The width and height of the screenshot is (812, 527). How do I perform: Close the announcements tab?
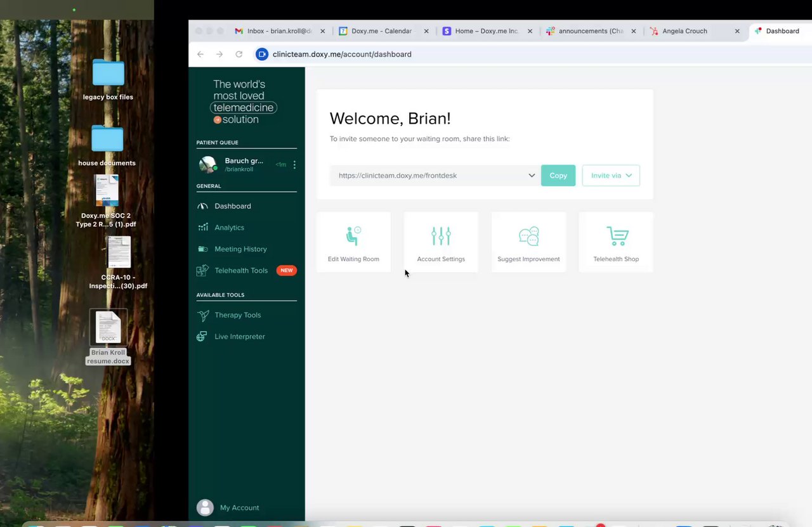coord(633,31)
